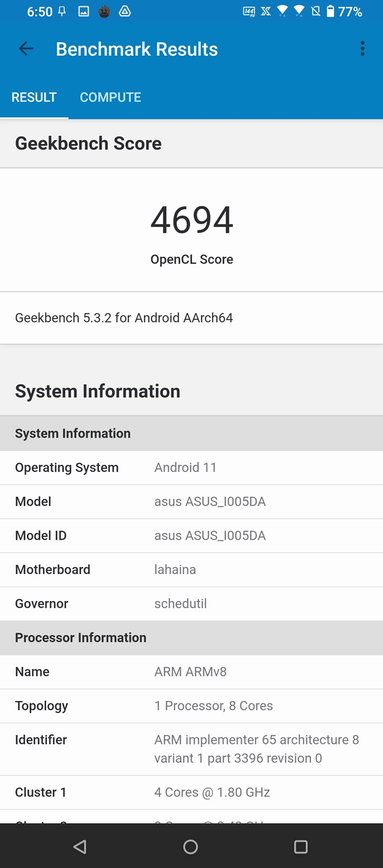Tap the triangle app notification icon
This screenshot has width=383, height=868.
[x=125, y=11]
